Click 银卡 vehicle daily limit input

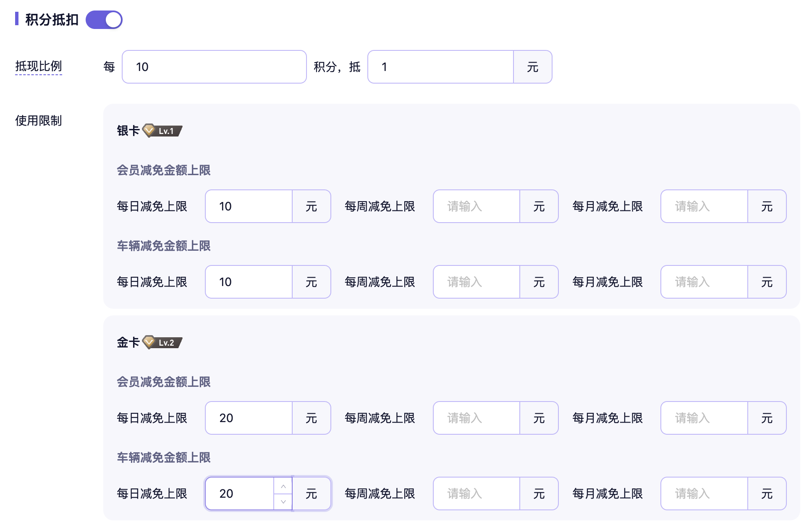(x=249, y=282)
